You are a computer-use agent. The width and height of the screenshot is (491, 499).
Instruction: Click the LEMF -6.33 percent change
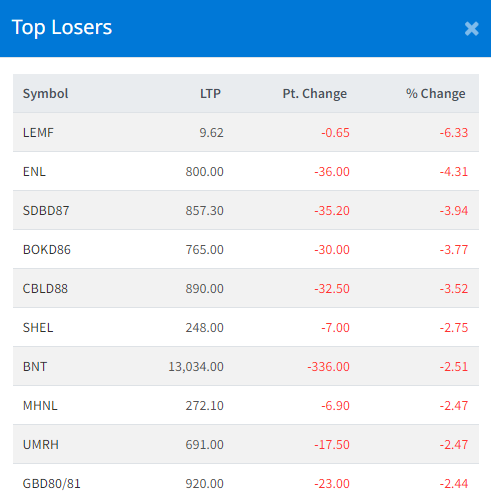454,133
